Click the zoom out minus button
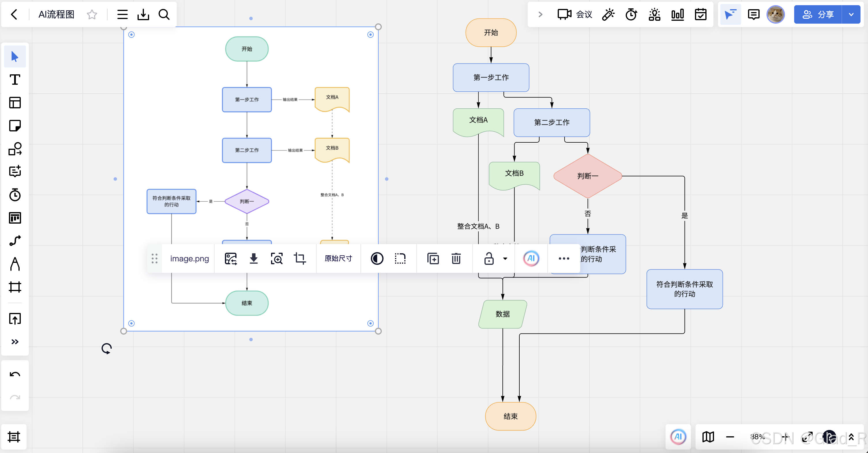Image resolution: width=868 pixels, height=453 pixels. 730,437
